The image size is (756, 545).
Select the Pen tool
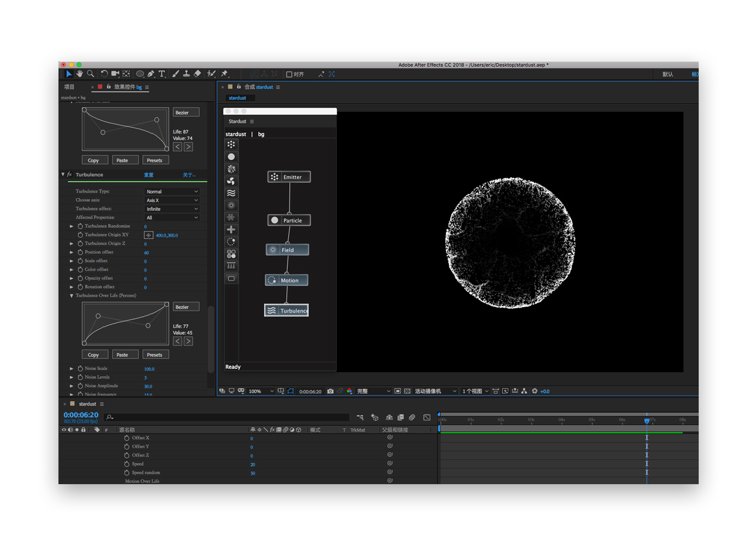click(x=151, y=74)
